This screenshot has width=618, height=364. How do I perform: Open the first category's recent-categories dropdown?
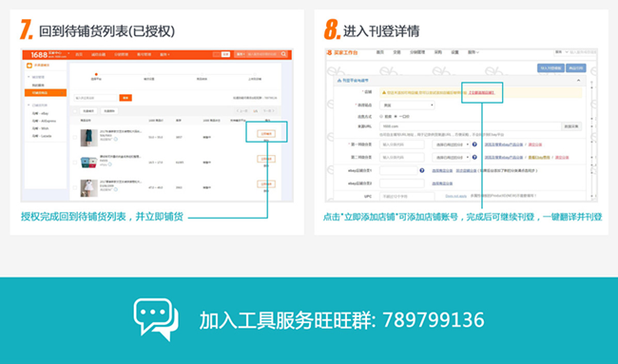pyautogui.click(x=451, y=144)
